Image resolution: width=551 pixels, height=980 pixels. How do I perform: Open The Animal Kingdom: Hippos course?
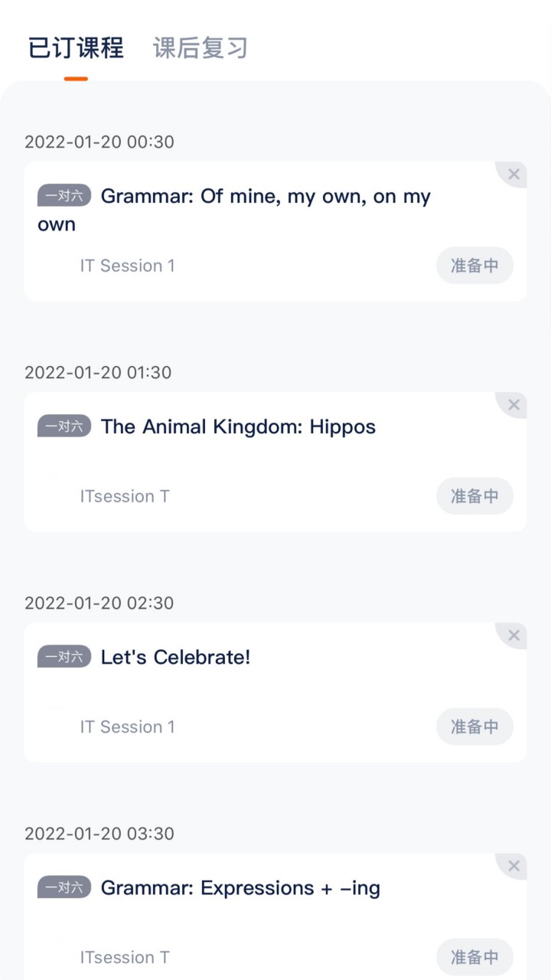[238, 426]
